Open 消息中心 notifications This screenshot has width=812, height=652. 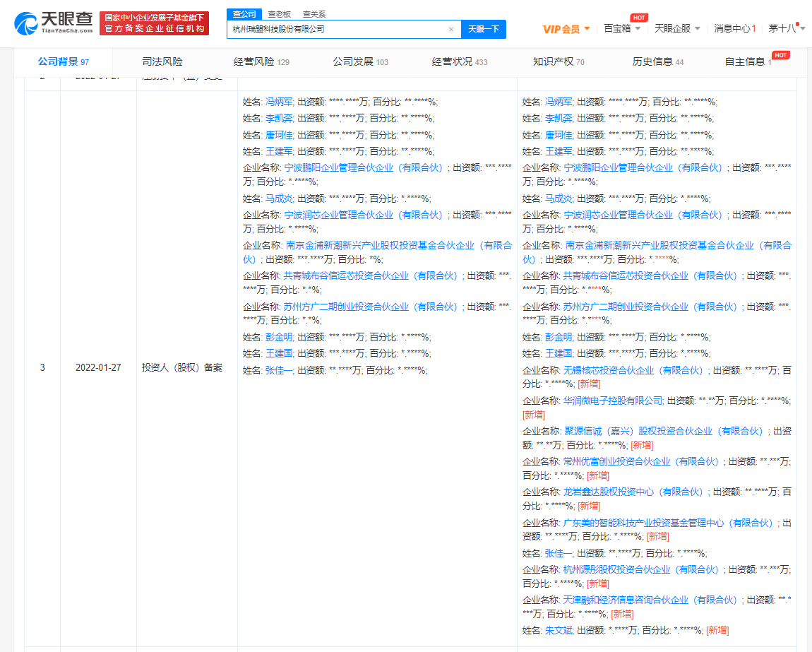735,28
